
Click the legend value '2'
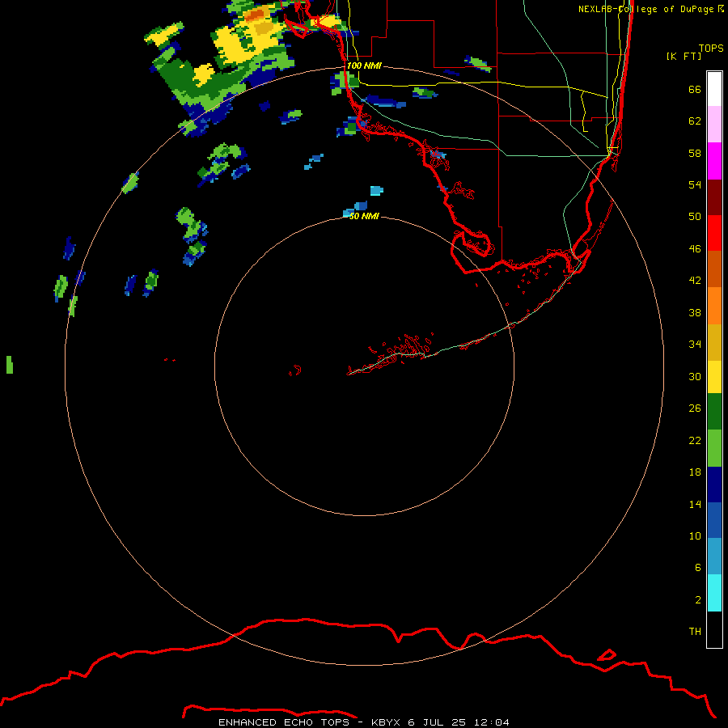[697, 599]
